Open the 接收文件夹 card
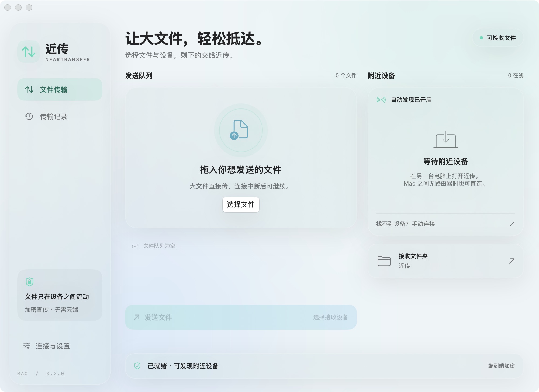Image resolution: width=539 pixels, height=392 pixels. (446, 261)
